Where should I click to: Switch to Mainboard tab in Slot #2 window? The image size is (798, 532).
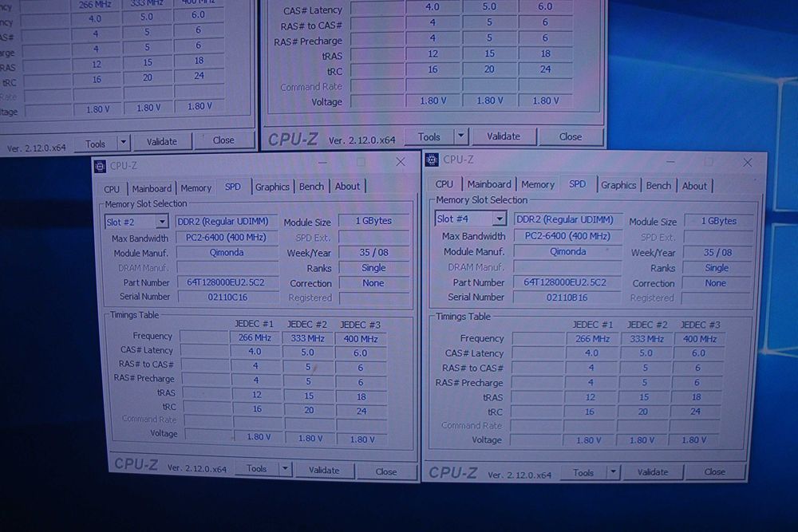coord(152,188)
